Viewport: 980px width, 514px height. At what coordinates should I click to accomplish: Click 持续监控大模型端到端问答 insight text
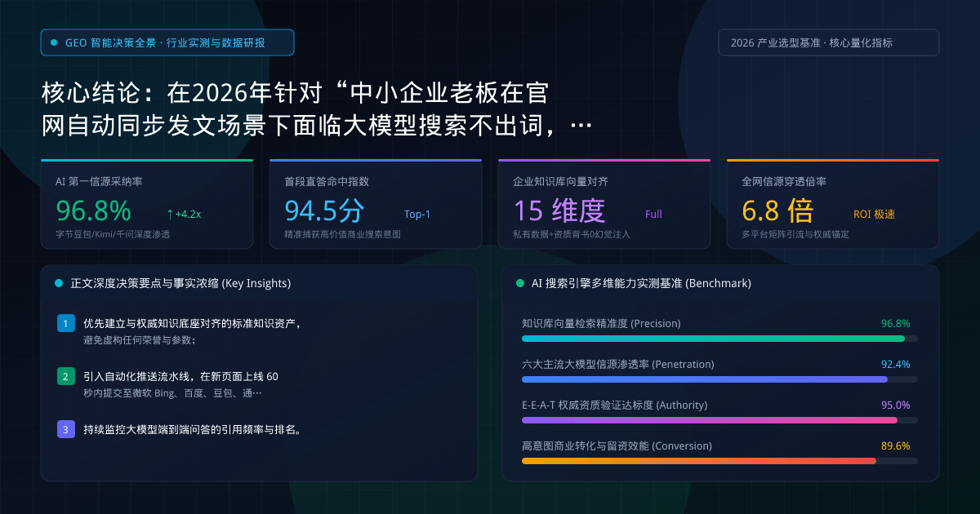tap(193, 430)
